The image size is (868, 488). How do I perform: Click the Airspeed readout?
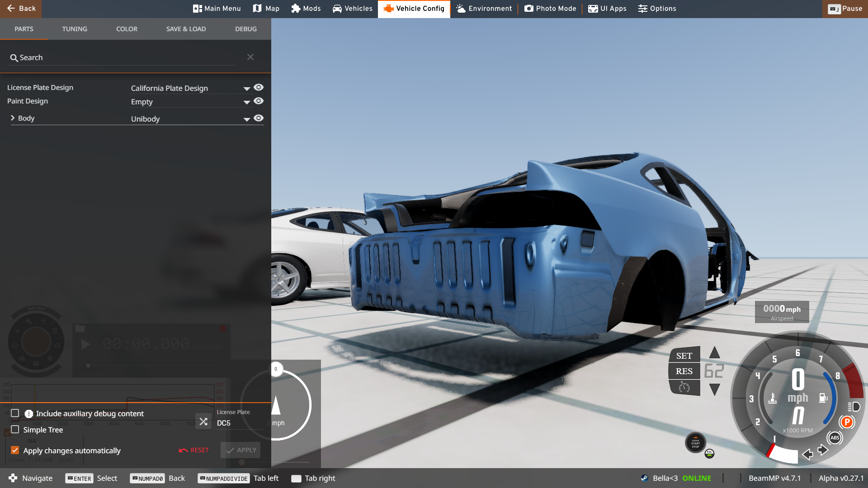782,312
